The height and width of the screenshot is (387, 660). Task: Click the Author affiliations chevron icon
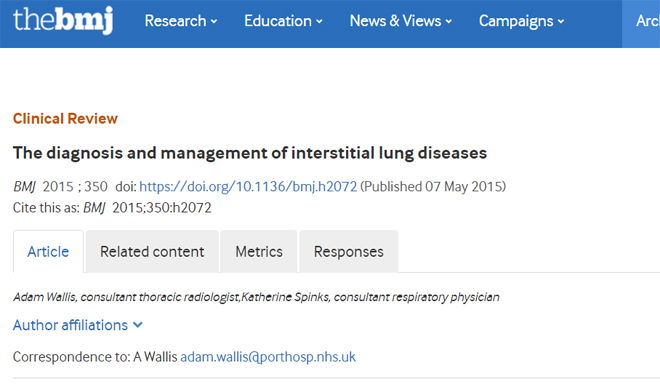click(138, 325)
